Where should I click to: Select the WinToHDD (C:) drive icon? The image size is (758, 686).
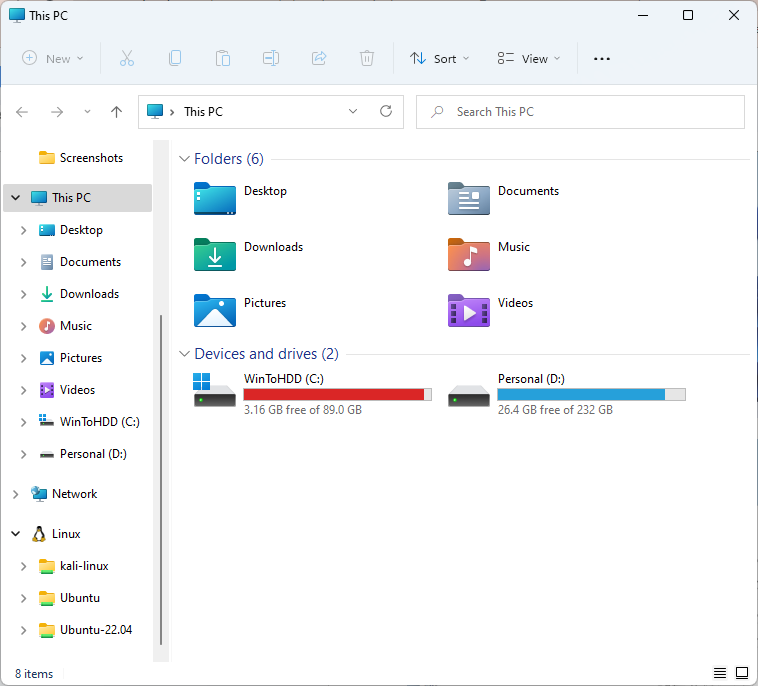coord(214,390)
